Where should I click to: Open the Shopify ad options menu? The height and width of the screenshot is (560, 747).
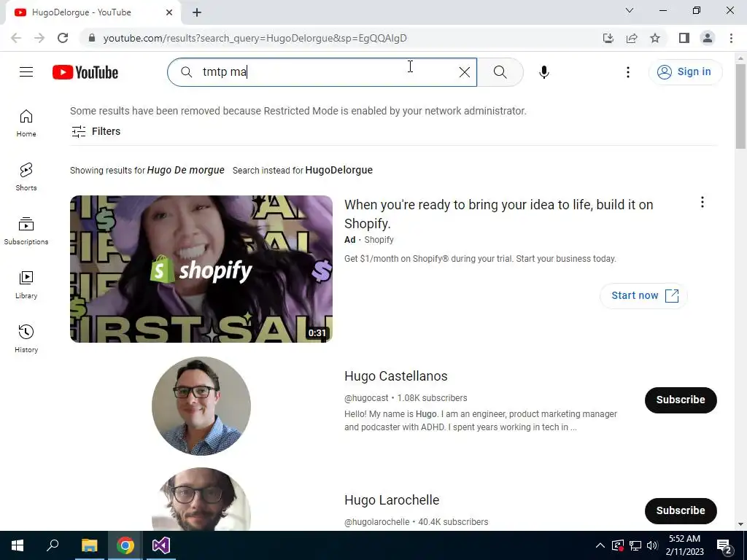click(x=703, y=203)
